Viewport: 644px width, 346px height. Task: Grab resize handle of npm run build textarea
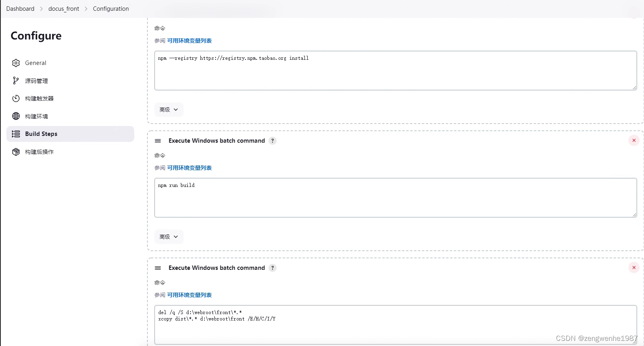(634, 214)
